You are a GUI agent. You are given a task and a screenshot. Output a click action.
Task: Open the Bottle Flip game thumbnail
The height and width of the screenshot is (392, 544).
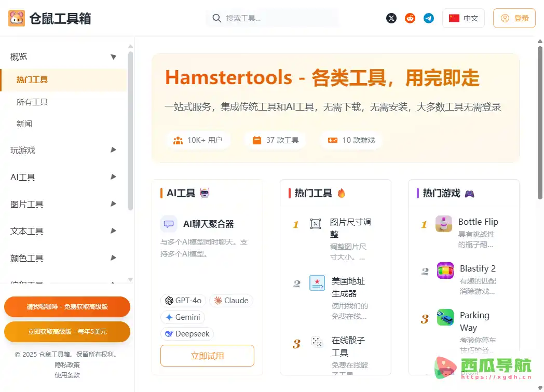click(444, 224)
